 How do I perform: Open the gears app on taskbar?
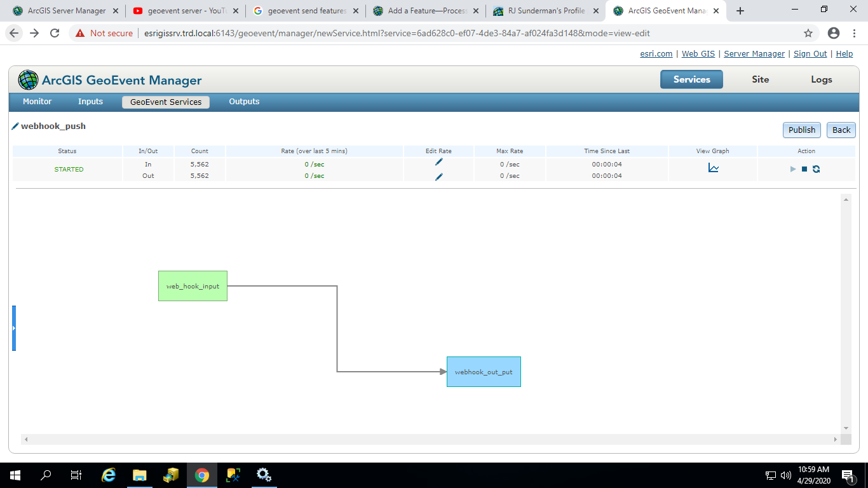point(264,475)
